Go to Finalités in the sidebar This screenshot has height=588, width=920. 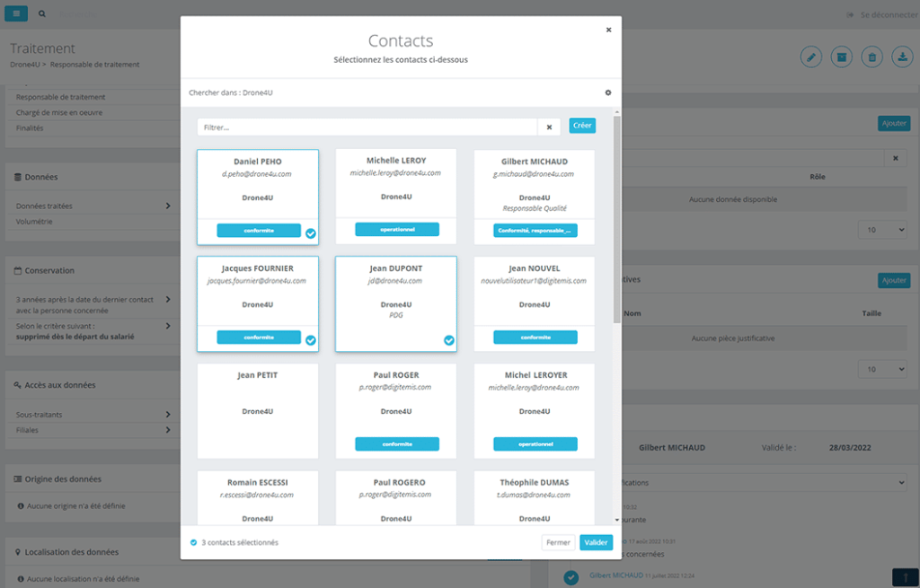[30, 127]
